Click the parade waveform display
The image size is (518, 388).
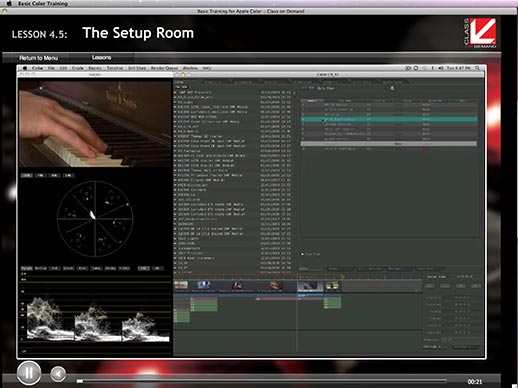pyautogui.click(x=95, y=312)
